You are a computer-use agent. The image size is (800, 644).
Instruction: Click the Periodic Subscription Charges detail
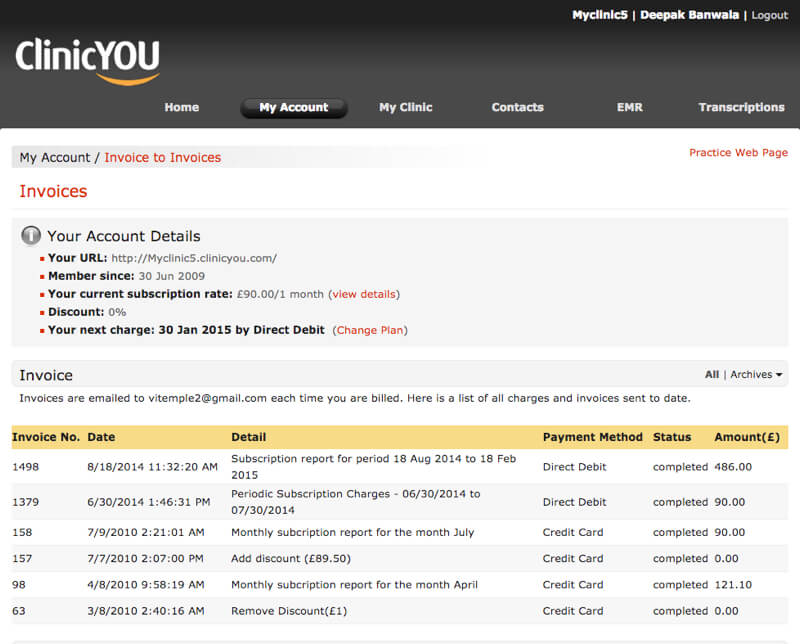[356, 502]
